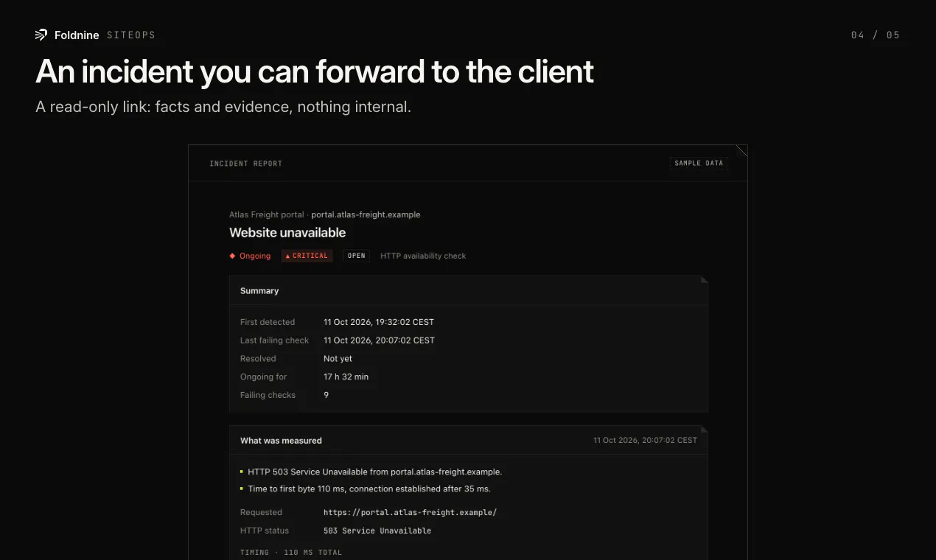Click the portal.atlas-freight.example domain text
This screenshot has height=560, width=936.
click(366, 214)
